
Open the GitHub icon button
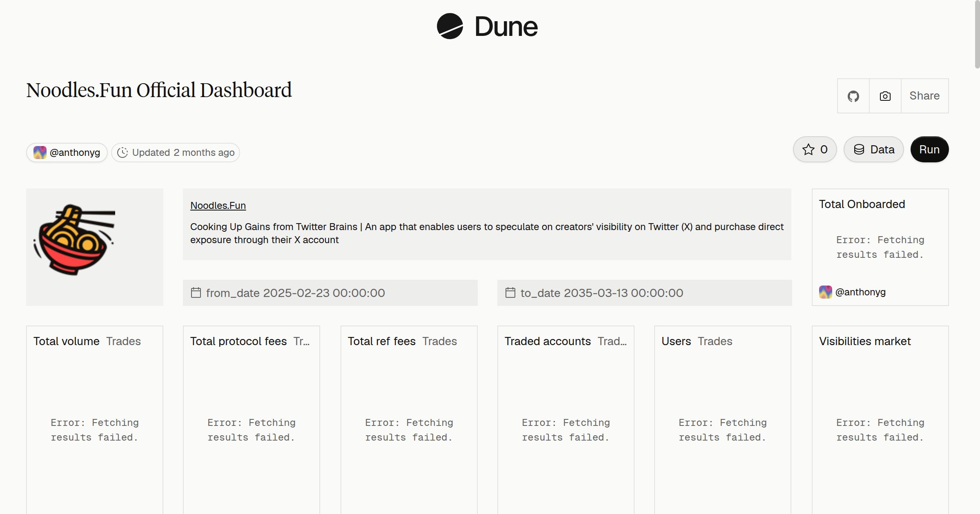click(x=853, y=96)
